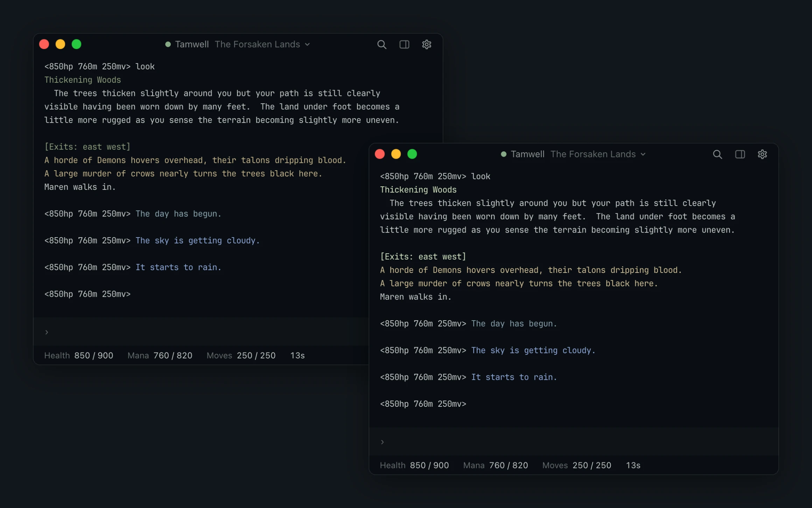Image resolution: width=812 pixels, height=508 pixels.
Task: Click the 13s timer in back window
Action: 297,355
